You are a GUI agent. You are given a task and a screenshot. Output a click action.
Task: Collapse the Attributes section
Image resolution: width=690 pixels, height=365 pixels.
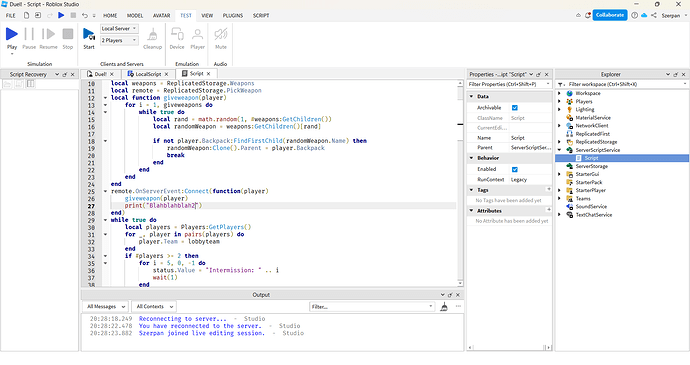(471, 211)
